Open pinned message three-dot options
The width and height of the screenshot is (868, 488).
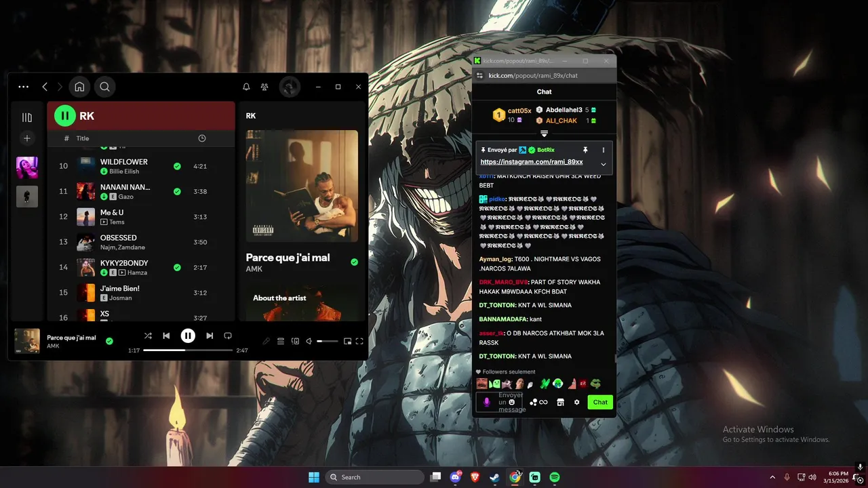click(x=604, y=150)
